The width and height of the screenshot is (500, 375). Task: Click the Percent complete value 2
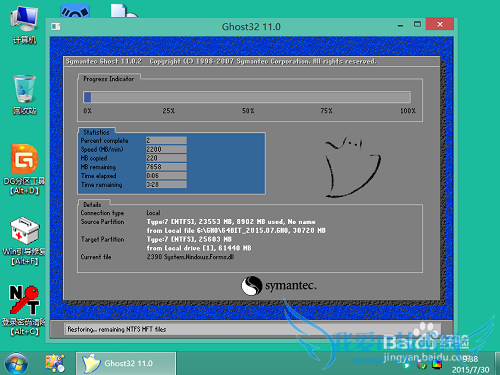[x=166, y=140]
